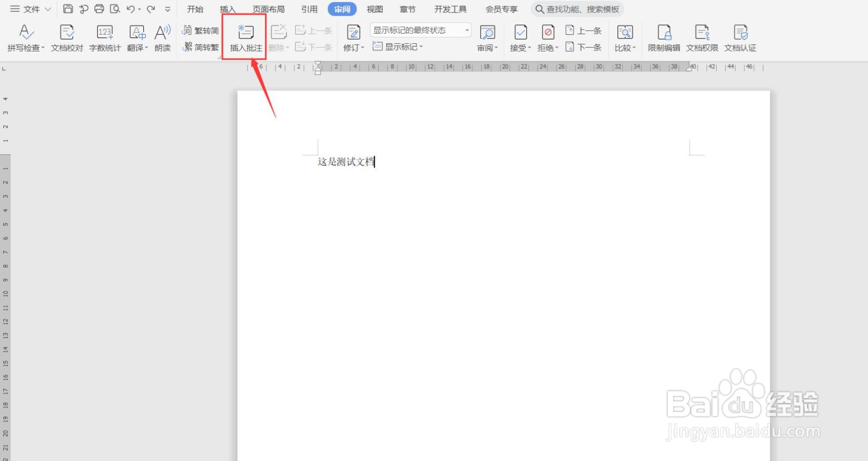Open 文档校对 document proofreading
Image resolution: width=868 pixels, height=461 pixels.
pos(67,38)
